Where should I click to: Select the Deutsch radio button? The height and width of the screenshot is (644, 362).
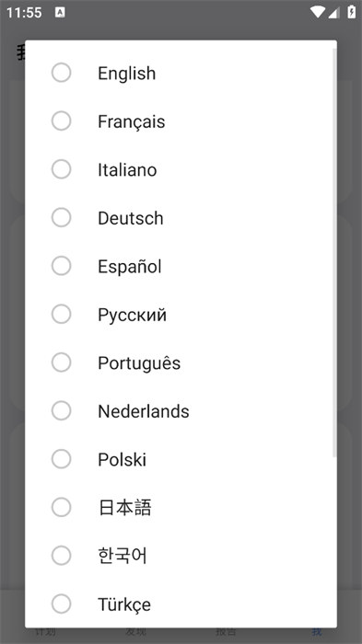pyautogui.click(x=62, y=218)
